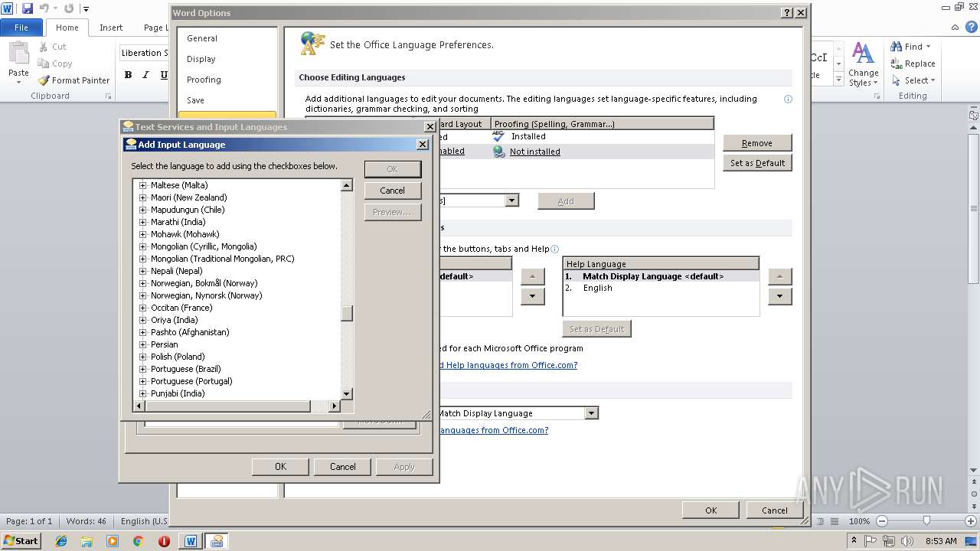Click Set as Default for editing language
This screenshot has height=551, width=980.
757,163
